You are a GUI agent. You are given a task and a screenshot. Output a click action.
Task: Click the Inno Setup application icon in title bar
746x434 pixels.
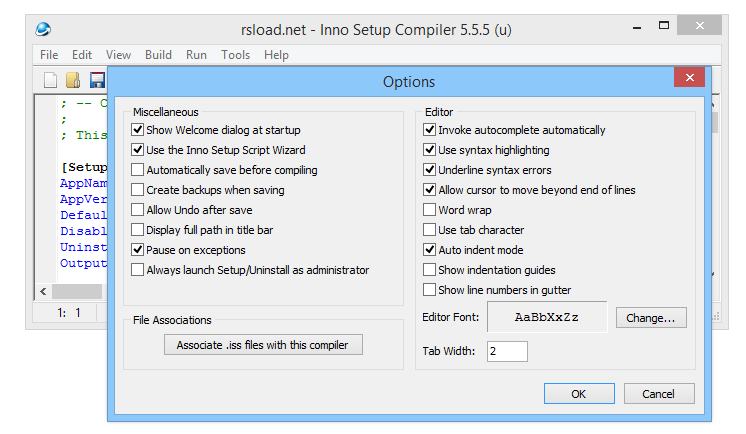[x=43, y=30]
